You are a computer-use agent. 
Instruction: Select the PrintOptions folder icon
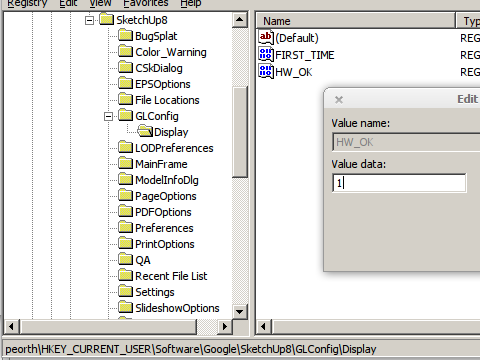[126, 243]
